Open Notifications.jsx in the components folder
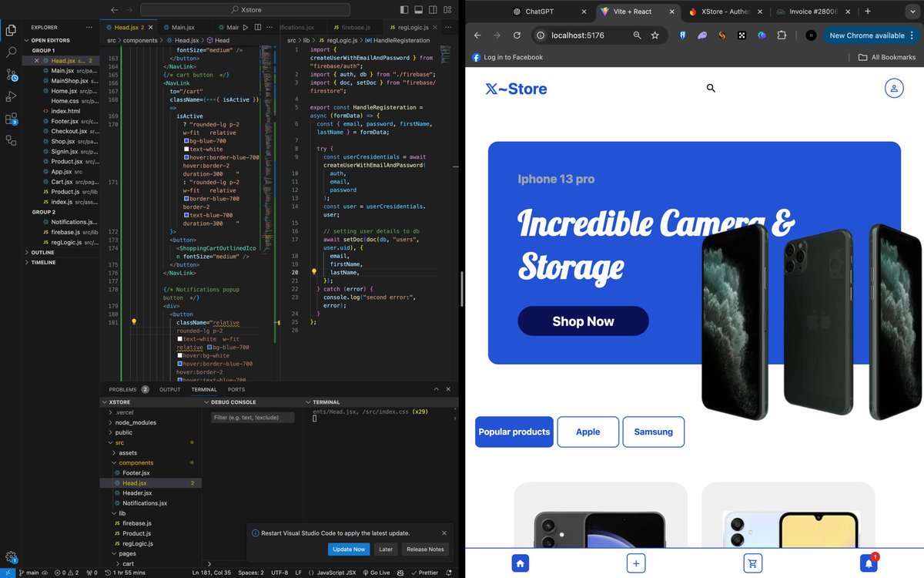Screen dimensions: 924x578 [151, 503]
